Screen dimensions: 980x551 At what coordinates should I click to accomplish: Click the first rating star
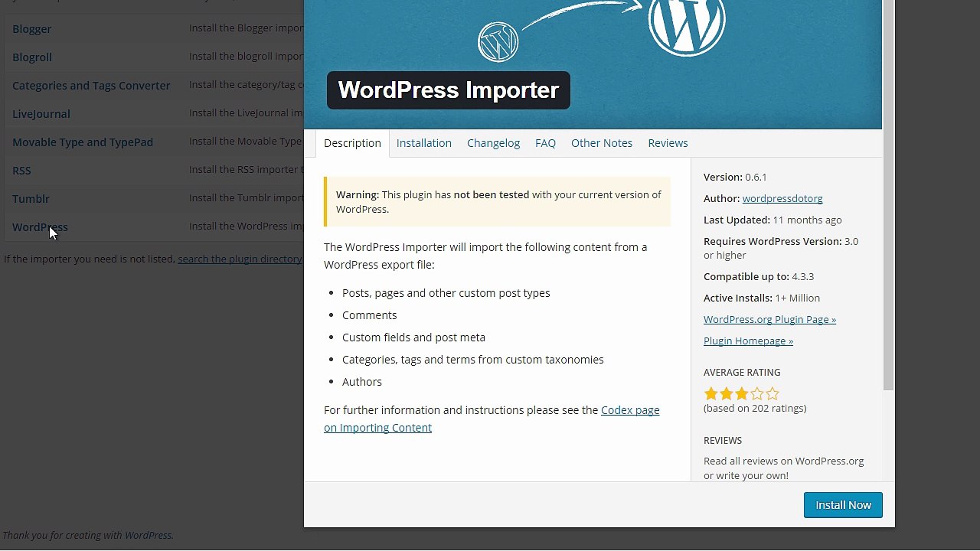pos(711,393)
